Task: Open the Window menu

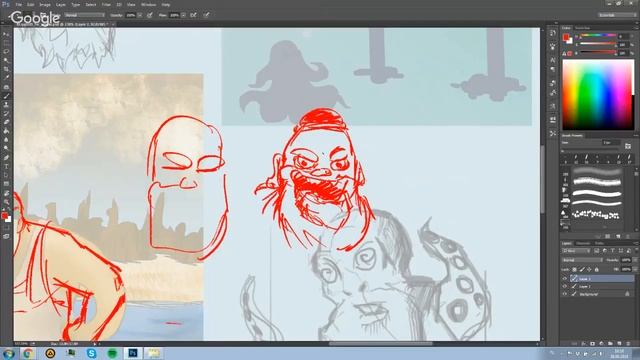Action: pos(148,4)
